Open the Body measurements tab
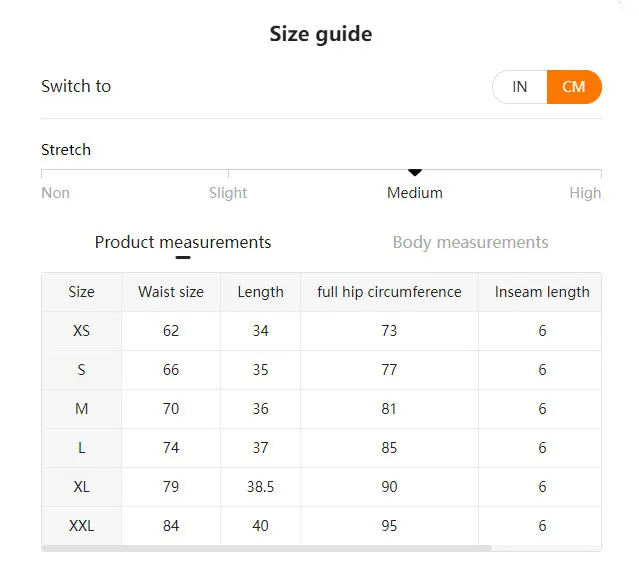 click(x=470, y=242)
